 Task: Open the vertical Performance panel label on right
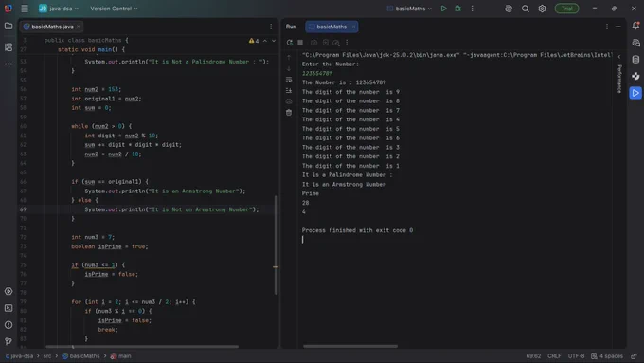(x=619, y=79)
